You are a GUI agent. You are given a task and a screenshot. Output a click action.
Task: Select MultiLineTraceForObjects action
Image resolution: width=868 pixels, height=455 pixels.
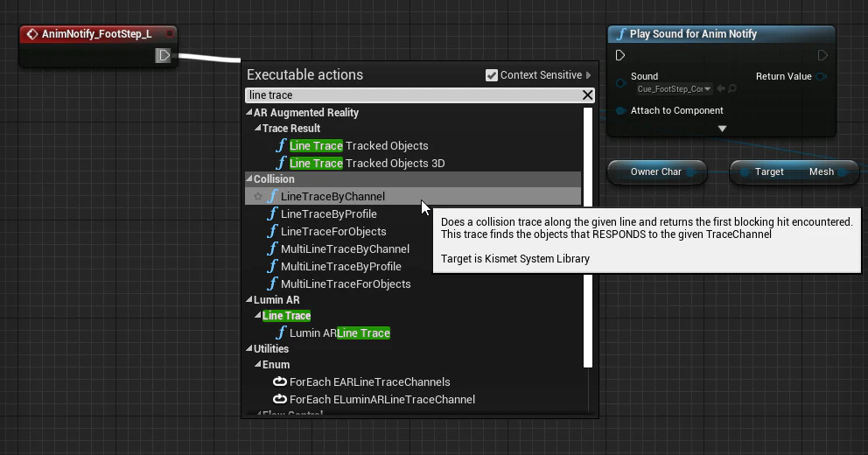pos(346,284)
